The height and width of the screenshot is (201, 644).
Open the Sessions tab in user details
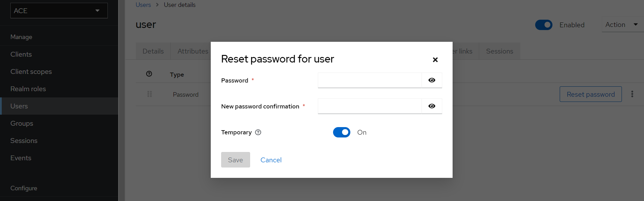click(x=499, y=51)
